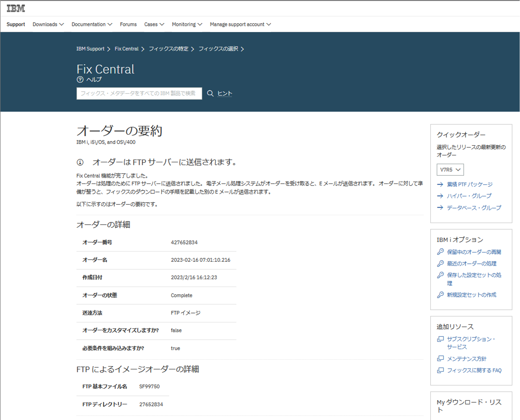
Task: Click the search magnifier icon
Action: [210, 93]
